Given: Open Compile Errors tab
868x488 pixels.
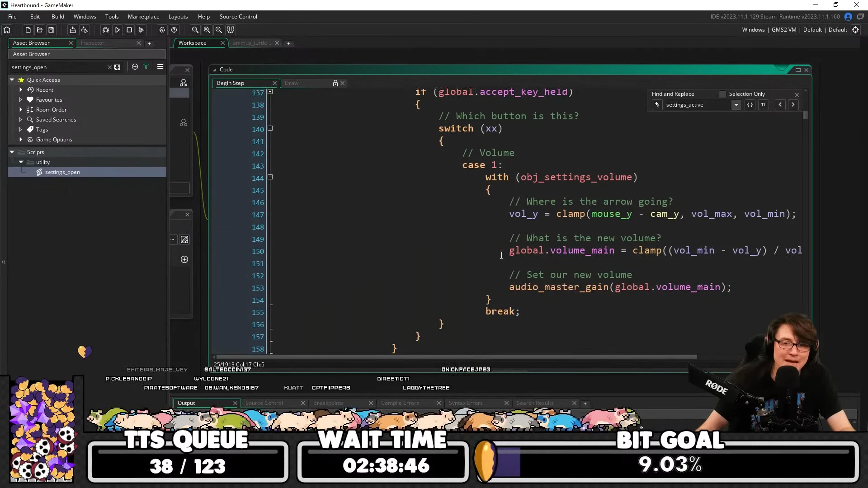Looking at the screenshot, I should (x=400, y=403).
